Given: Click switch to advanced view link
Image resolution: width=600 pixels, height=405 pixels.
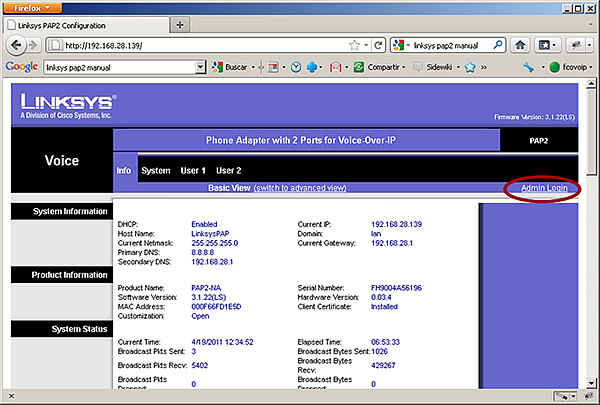Looking at the screenshot, I should (300, 188).
